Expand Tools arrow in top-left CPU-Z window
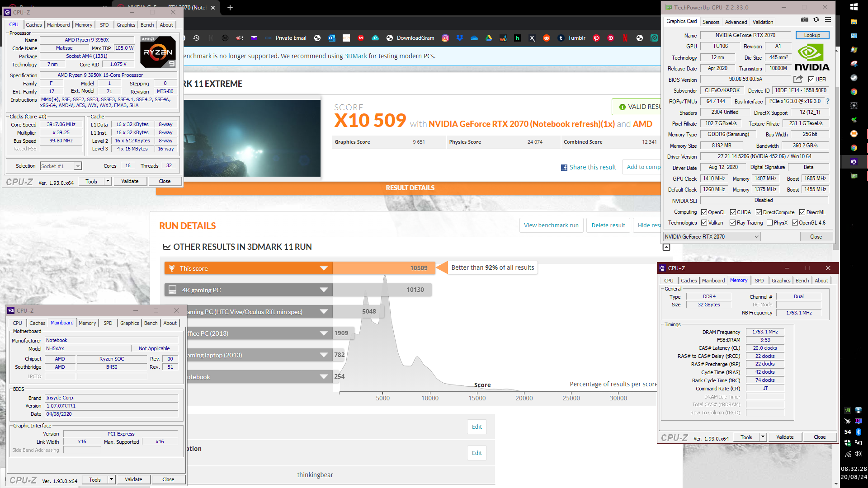This screenshot has width=868, height=488. click(108, 181)
